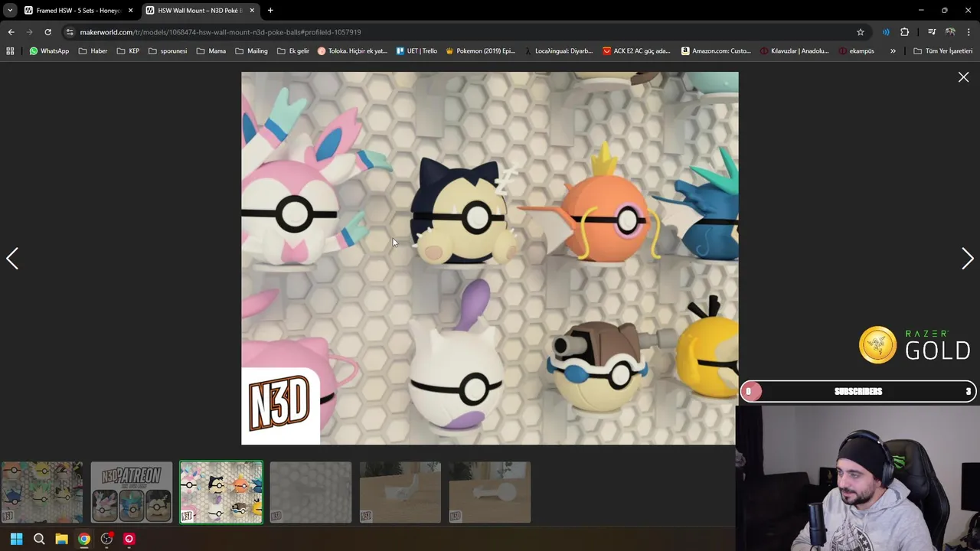Open the sixth thumbnail image

click(x=490, y=492)
